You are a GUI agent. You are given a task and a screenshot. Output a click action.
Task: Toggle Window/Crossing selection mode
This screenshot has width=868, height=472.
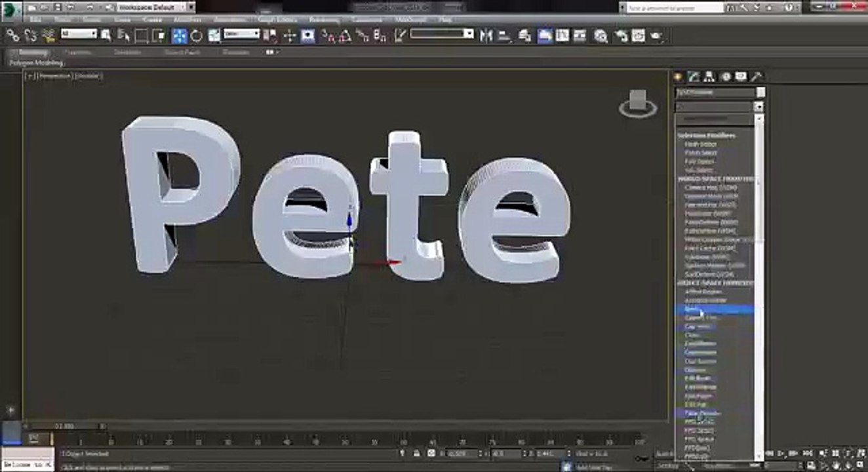click(x=158, y=35)
